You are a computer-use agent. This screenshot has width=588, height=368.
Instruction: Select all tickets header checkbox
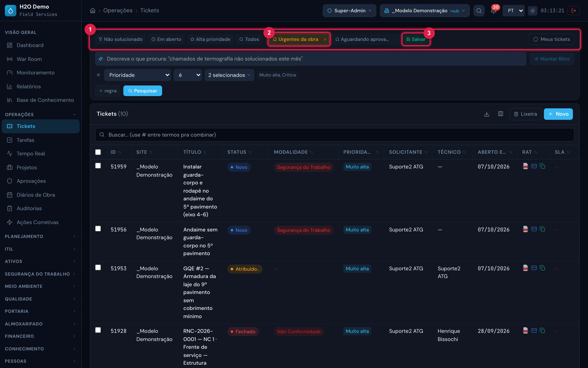98,152
